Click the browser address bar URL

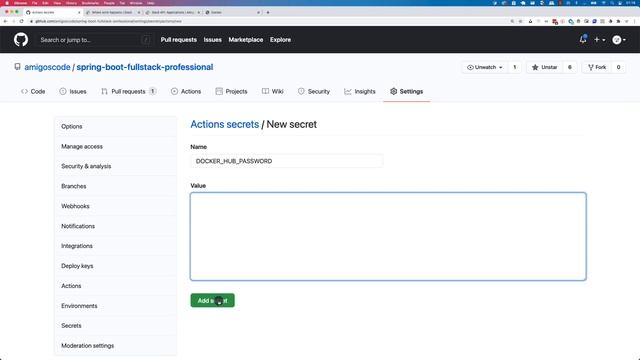(x=108, y=21)
